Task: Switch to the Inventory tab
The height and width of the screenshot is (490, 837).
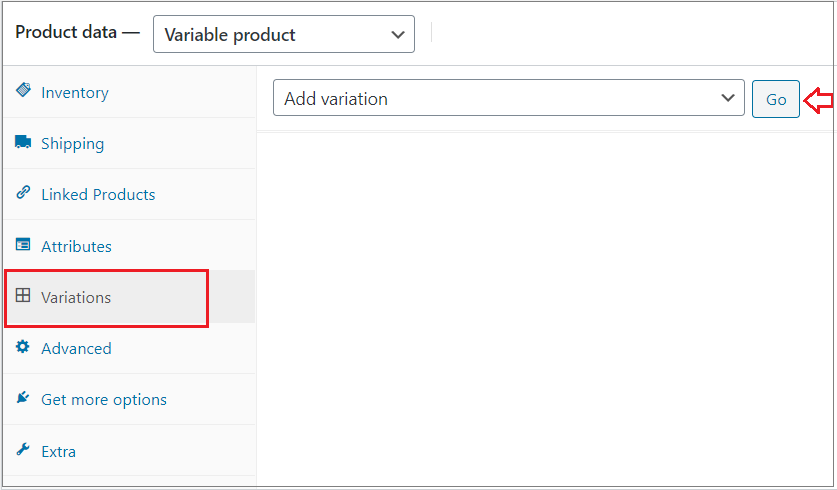Action: click(75, 93)
